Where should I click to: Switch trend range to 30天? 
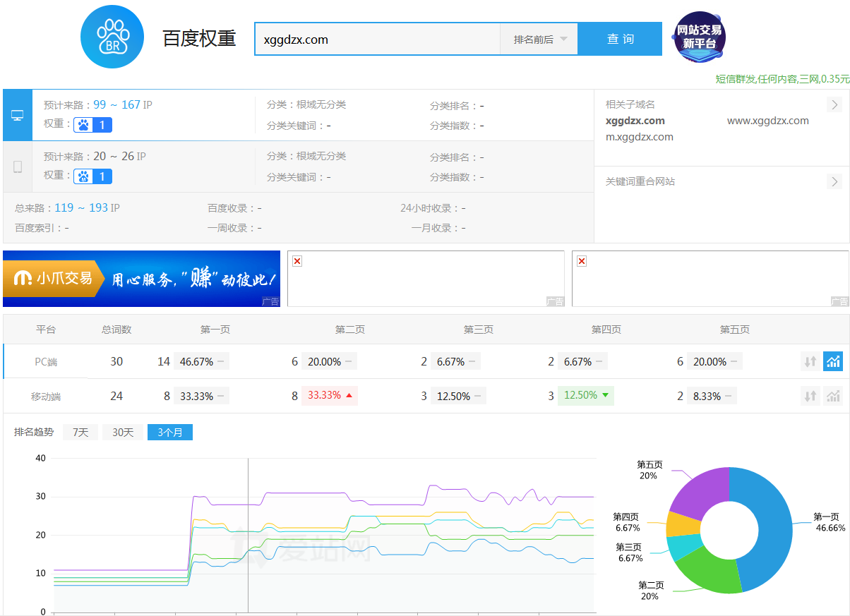[x=123, y=432]
